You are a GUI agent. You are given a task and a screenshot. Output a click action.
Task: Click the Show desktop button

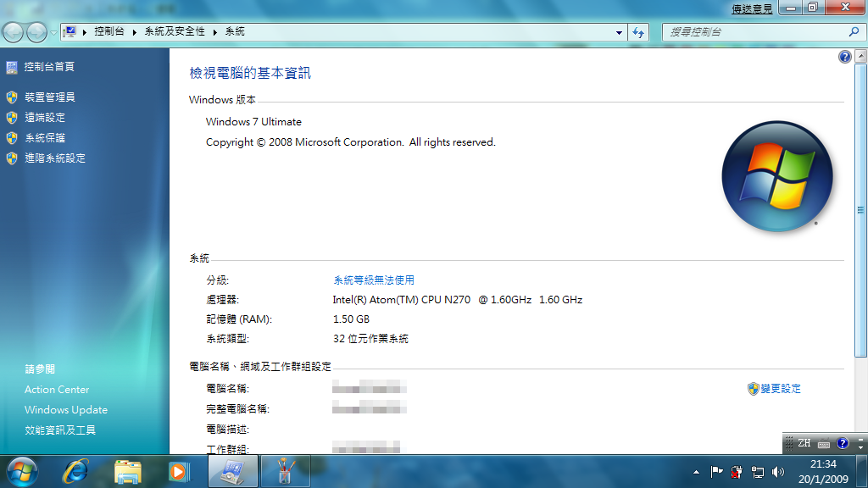861,471
